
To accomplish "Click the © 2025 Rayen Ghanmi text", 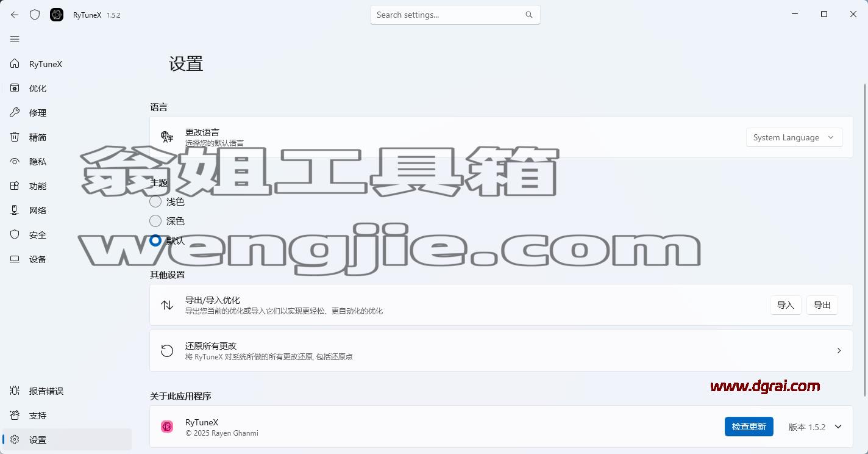I will tap(222, 433).
